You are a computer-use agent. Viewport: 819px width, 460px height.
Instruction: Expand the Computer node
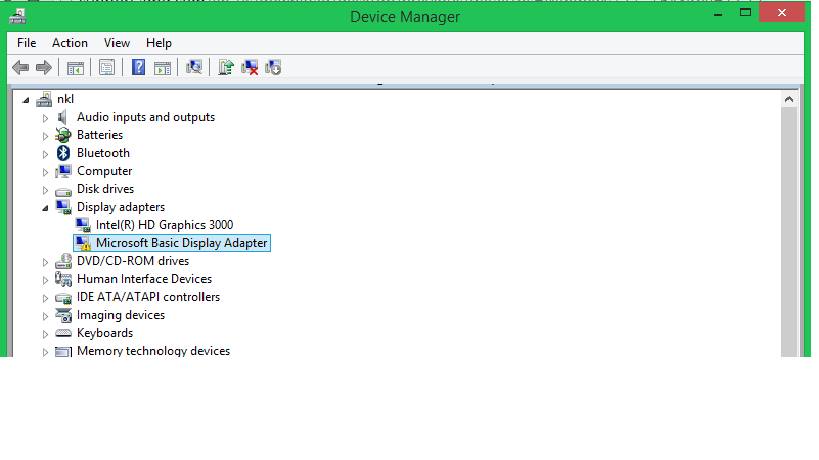click(45, 172)
